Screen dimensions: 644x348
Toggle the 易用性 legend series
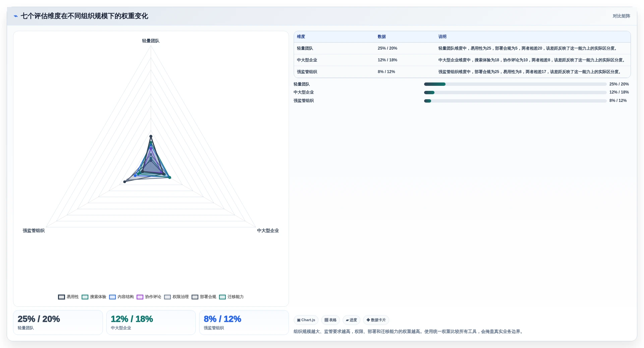click(x=68, y=297)
